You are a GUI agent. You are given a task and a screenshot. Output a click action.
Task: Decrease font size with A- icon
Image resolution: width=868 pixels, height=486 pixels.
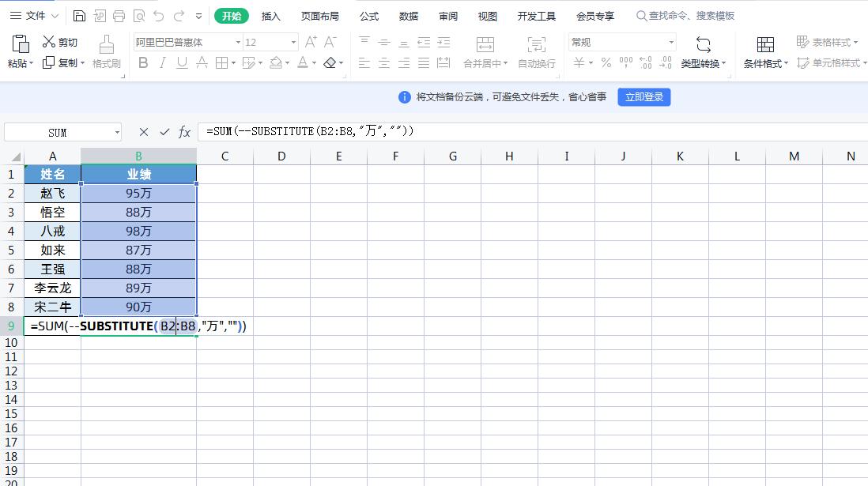[x=330, y=42]
